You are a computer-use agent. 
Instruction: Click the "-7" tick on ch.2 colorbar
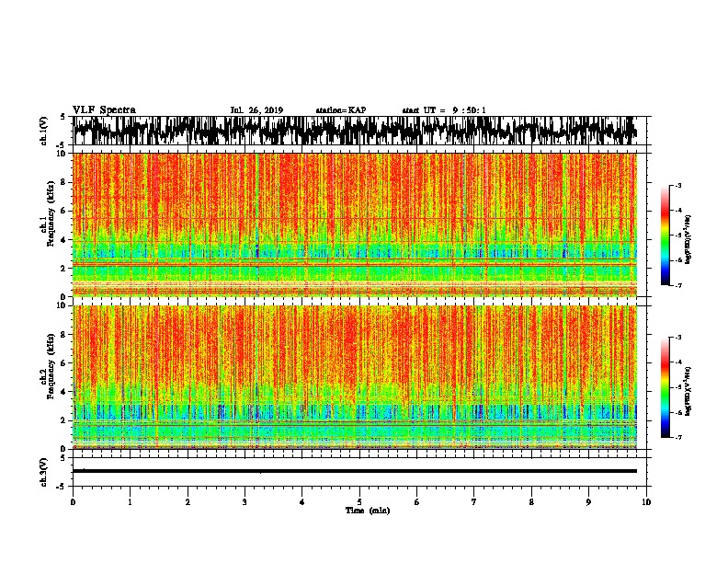point(678,437)
